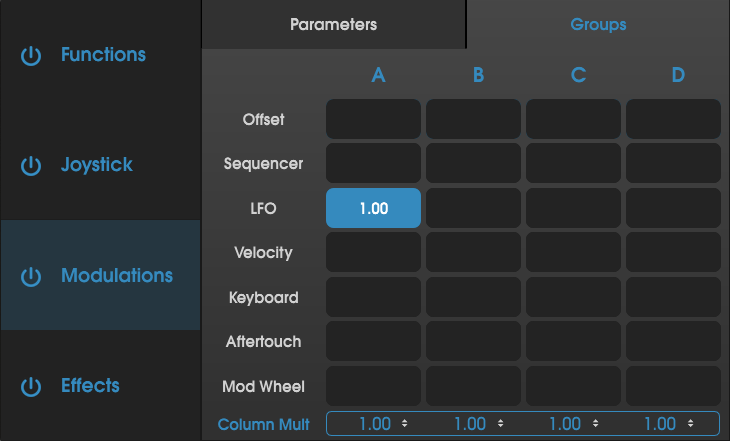Screen dimensions: 730x441
Task: Click the column D Column Mult value 1.00
Action: click(x=660, y=424)
